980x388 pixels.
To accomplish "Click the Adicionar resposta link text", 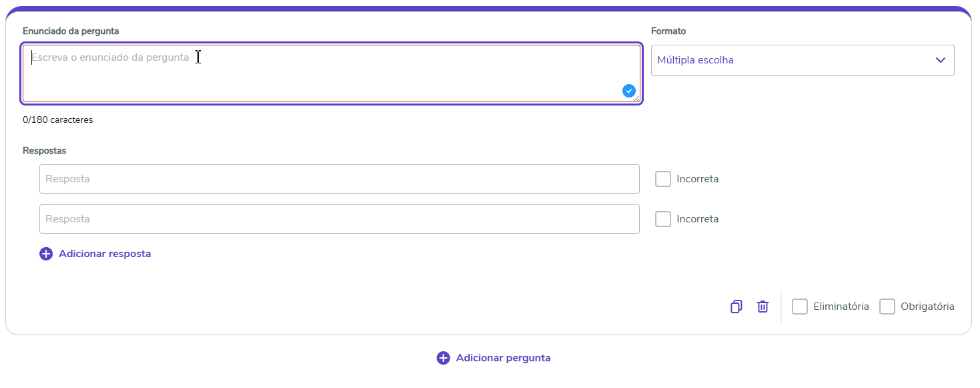I will [105, 254].
